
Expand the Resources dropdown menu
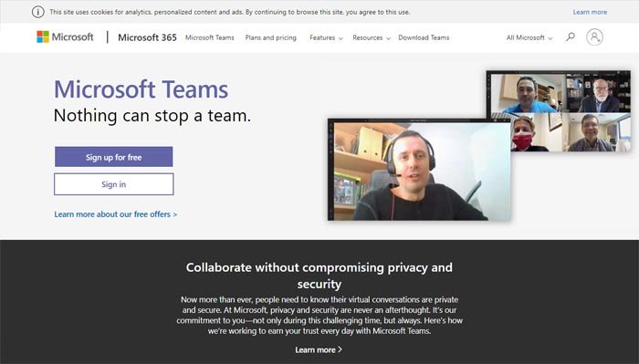tap(372, 37)
